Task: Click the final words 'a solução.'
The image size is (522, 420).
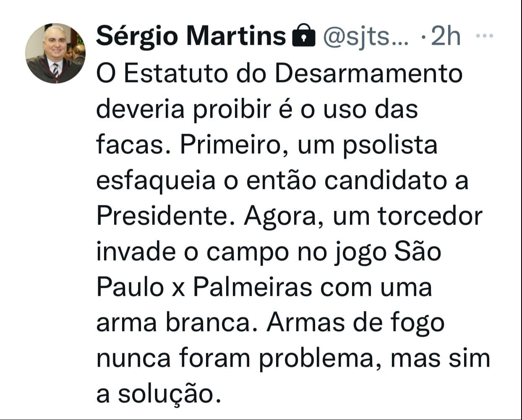Action: tap(159, 395)
